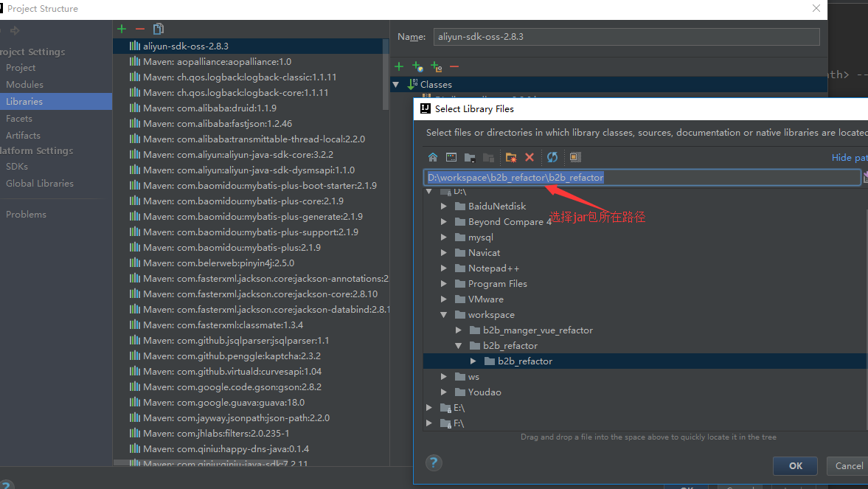Click the exclude plus-folder icon
The height and width of the screenshot is (489, 868).
[437, 66]
